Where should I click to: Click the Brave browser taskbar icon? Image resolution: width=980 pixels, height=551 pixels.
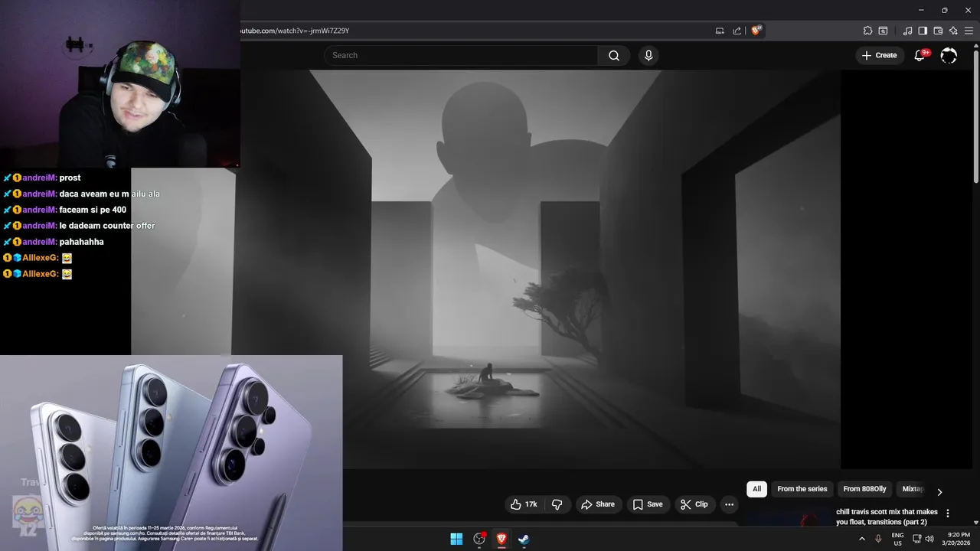pyautogui.click(x=501, y=539)
